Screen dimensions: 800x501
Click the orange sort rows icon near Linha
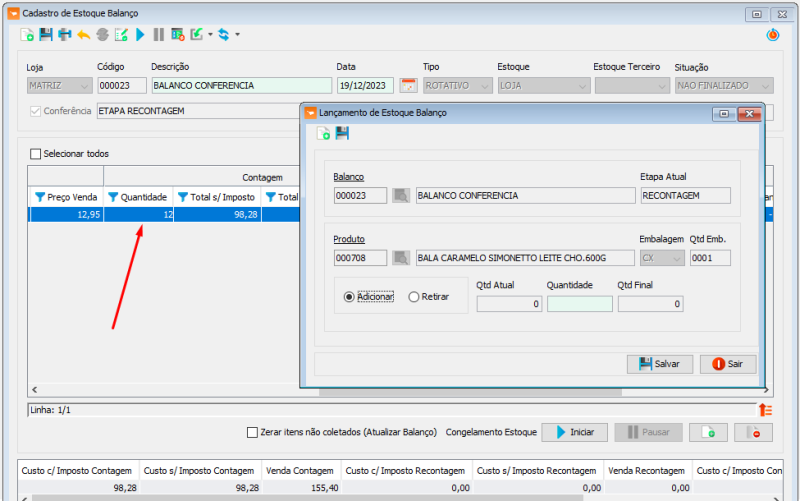(765, 410)
